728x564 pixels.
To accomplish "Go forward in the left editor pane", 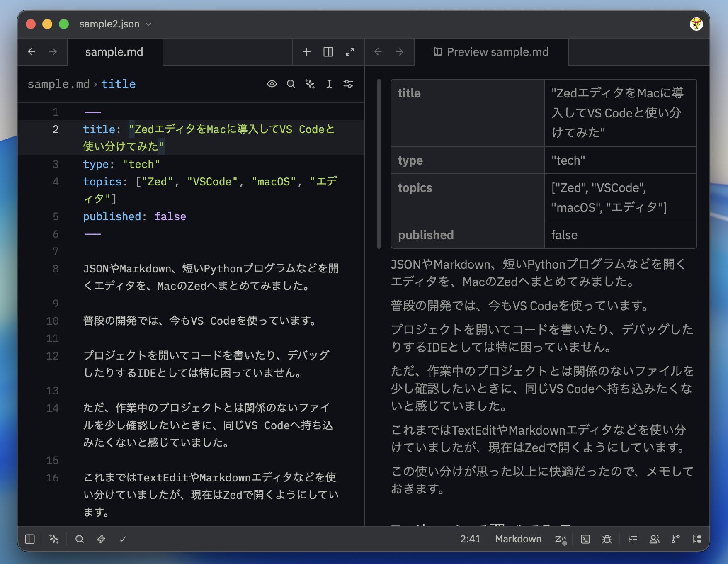I will [x=53, y=52].
